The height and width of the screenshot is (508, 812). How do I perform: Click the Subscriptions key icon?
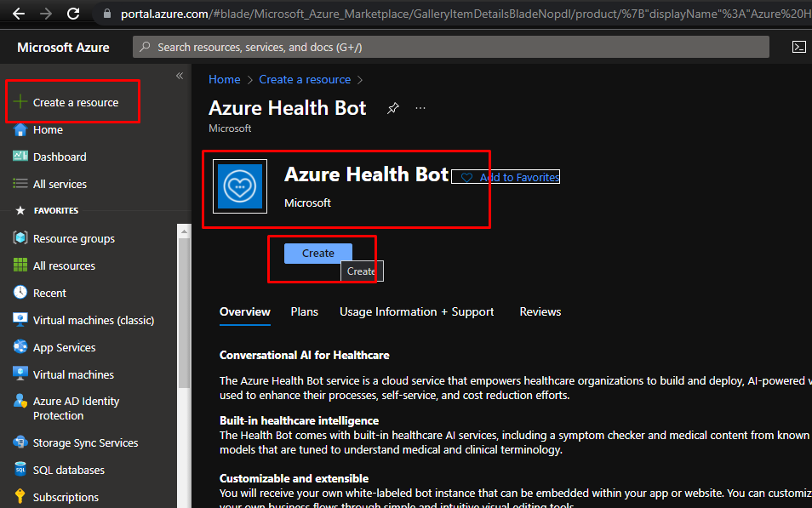point(20,497)
